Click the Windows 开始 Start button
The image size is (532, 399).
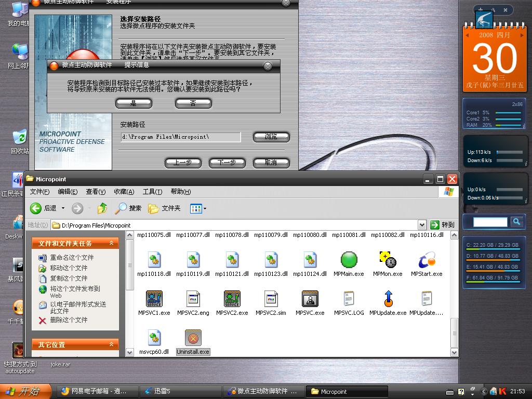[25, 392]
